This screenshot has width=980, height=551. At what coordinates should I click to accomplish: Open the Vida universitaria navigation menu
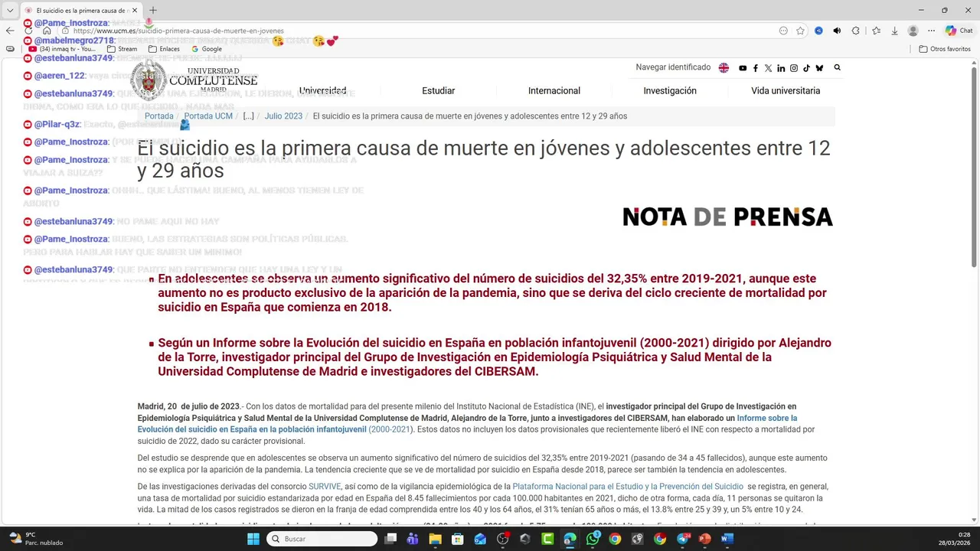786,90
